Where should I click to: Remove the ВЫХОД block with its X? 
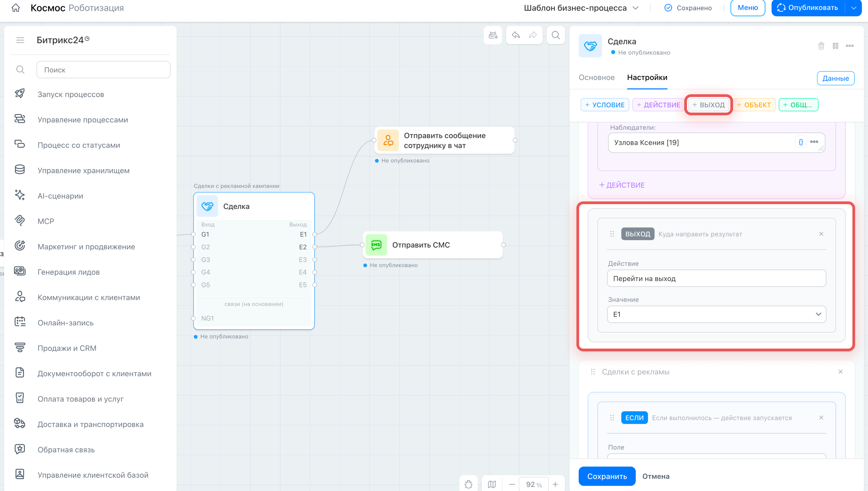click(821, 234)
